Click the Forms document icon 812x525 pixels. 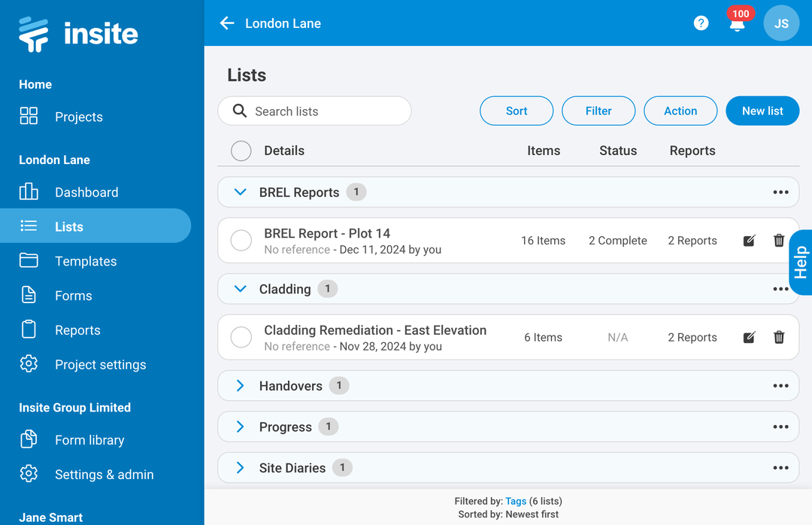click(x=29, y=296)
